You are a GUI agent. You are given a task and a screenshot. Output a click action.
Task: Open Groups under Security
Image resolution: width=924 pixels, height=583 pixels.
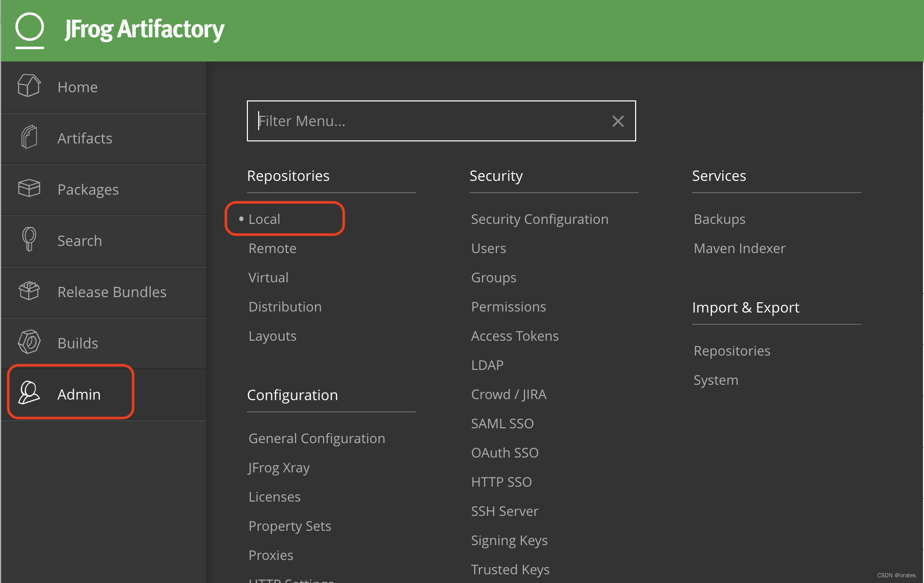(x=494, y=278)
